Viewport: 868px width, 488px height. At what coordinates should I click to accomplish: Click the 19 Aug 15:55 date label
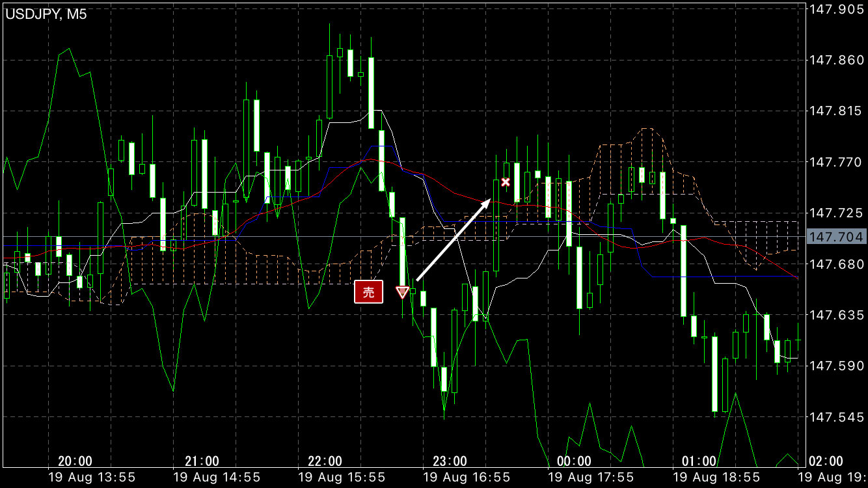[x=342, y=477]
